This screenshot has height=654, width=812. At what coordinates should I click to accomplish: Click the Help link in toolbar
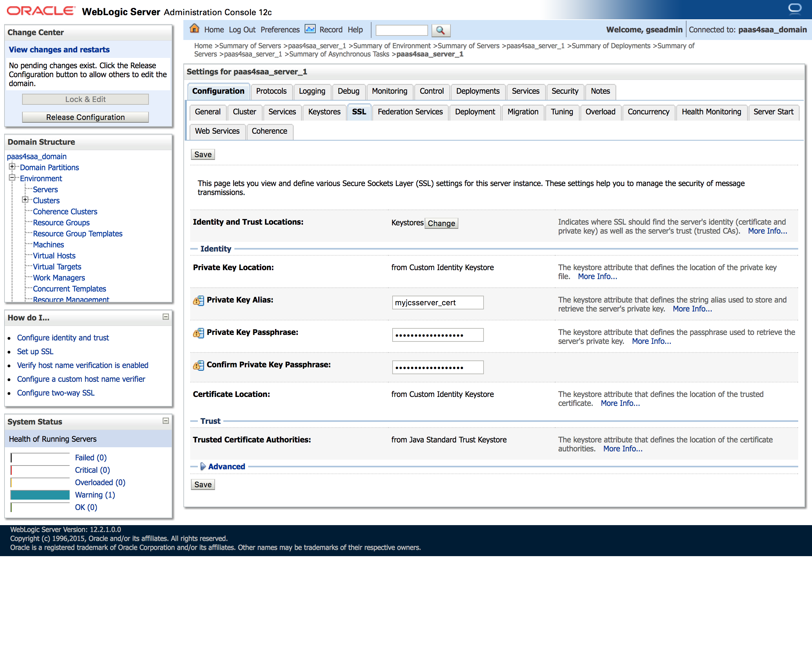click(355, 30)
